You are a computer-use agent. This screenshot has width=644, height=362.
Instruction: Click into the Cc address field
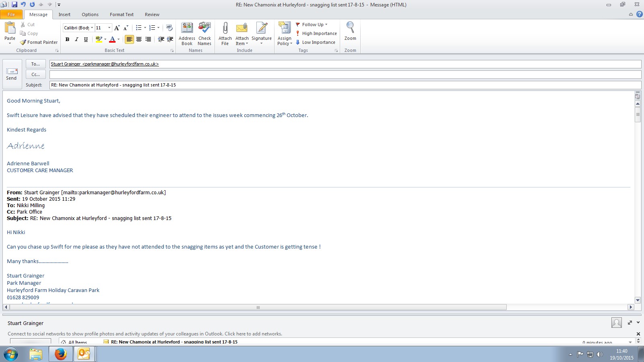[x=345, y=74]
